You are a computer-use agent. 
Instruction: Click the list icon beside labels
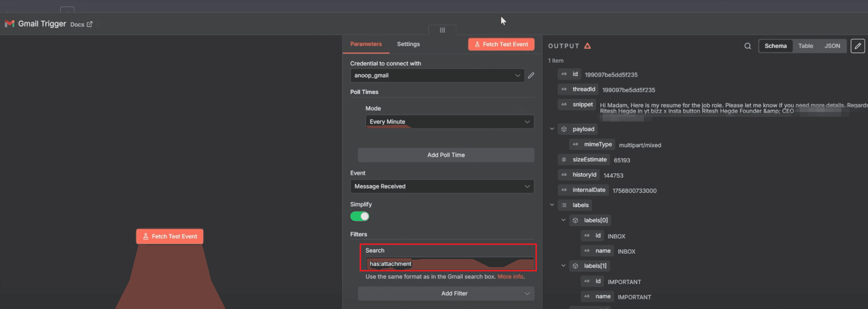(564, 205)
